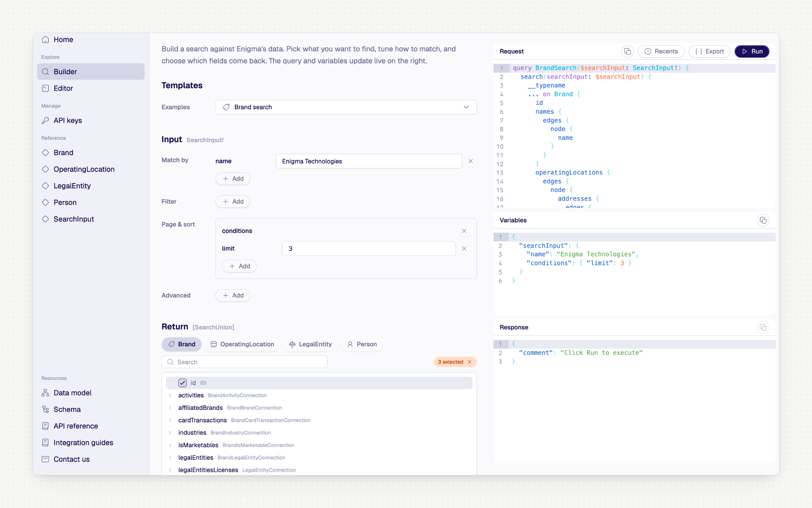Click the BrandActivityConnection type label
The width and height of the screenshot is (812, 508).
pyautogui.click(x=237, y=396)
